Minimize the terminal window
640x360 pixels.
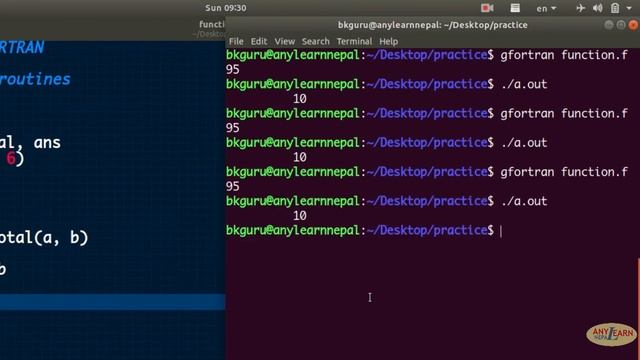[x=609, y=25]
